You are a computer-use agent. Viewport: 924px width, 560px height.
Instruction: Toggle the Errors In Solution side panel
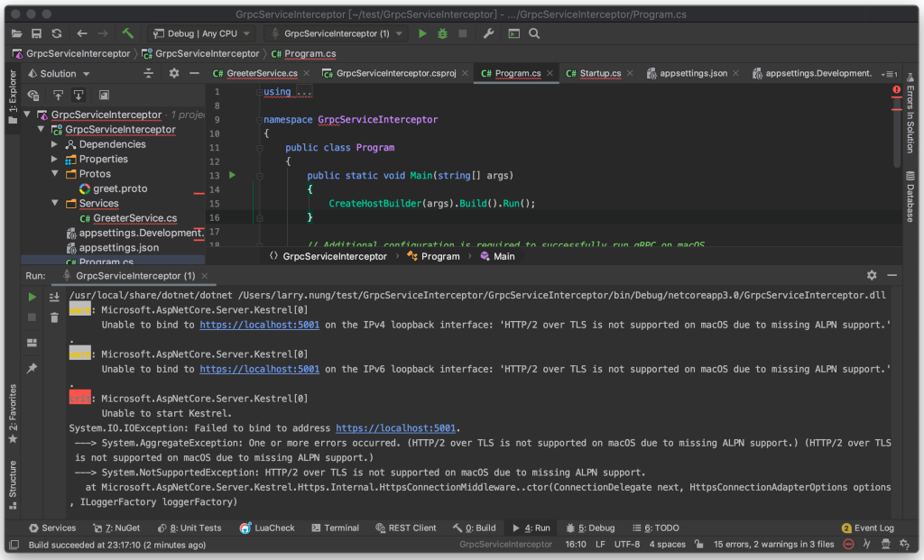click(x=910, y=113)
